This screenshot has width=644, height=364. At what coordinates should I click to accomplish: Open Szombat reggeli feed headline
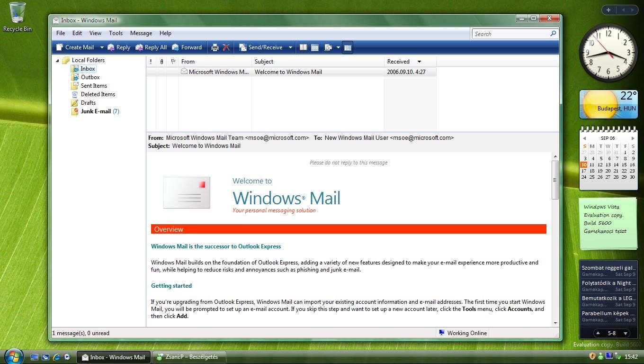[608, 268]
